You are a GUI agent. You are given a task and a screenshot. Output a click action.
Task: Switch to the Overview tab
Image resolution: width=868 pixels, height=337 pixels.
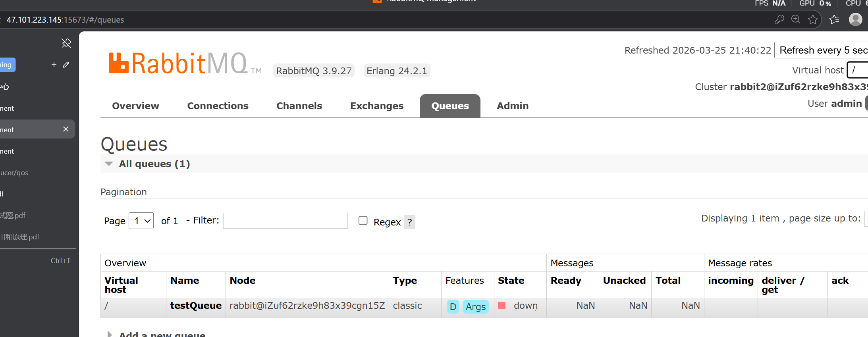click(135, 106)
